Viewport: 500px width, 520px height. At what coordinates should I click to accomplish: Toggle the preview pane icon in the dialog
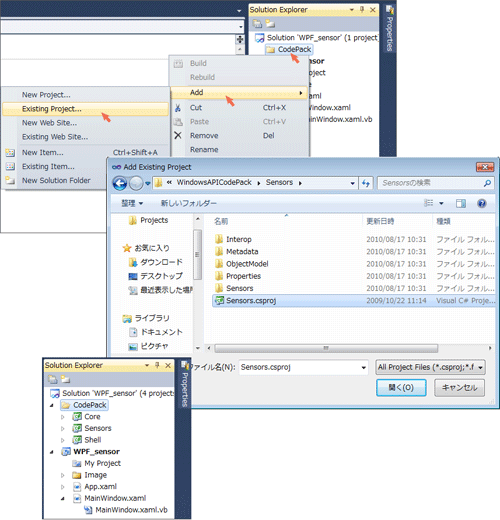[x=461, y=203]
